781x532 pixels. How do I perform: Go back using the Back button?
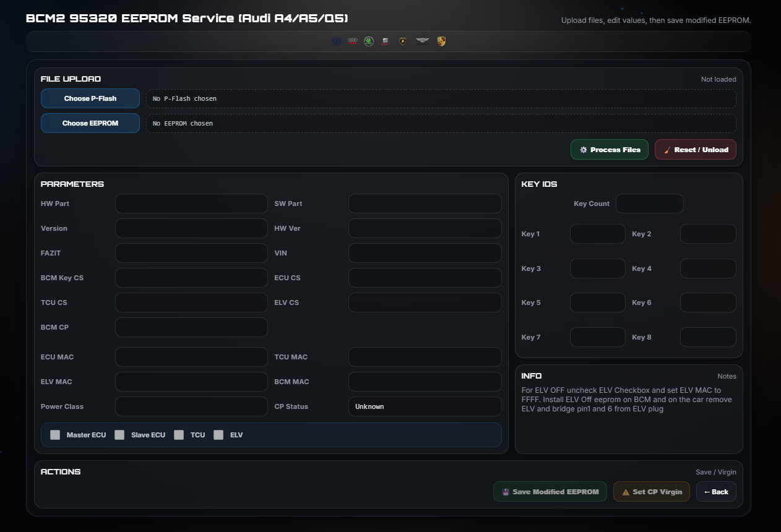coord(716,492)
